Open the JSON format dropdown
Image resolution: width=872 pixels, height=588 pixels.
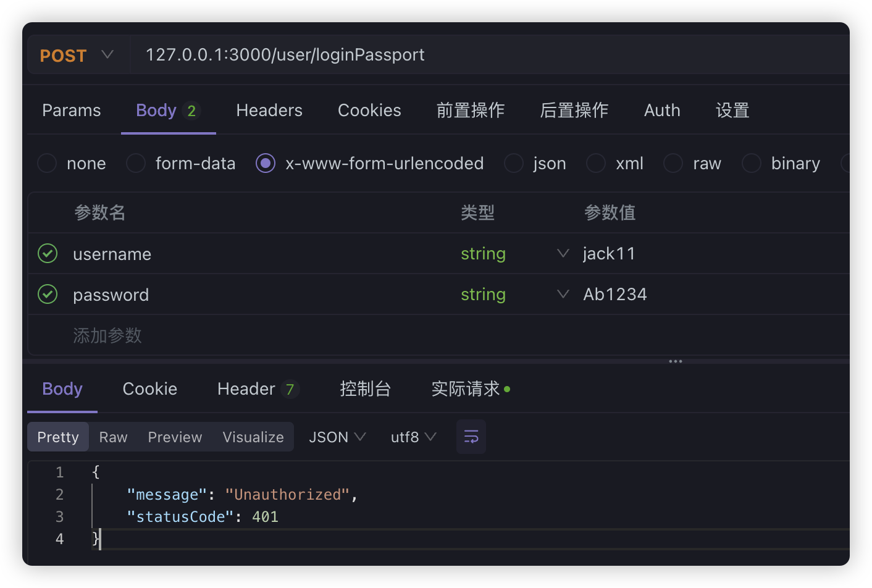[x=337, y=437]
